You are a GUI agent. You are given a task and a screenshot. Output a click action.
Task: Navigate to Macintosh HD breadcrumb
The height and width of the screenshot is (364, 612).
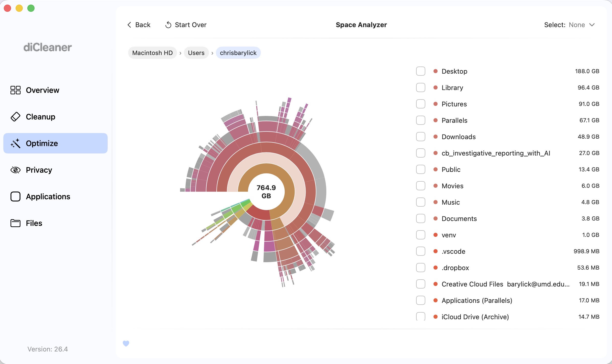point(152,53)
